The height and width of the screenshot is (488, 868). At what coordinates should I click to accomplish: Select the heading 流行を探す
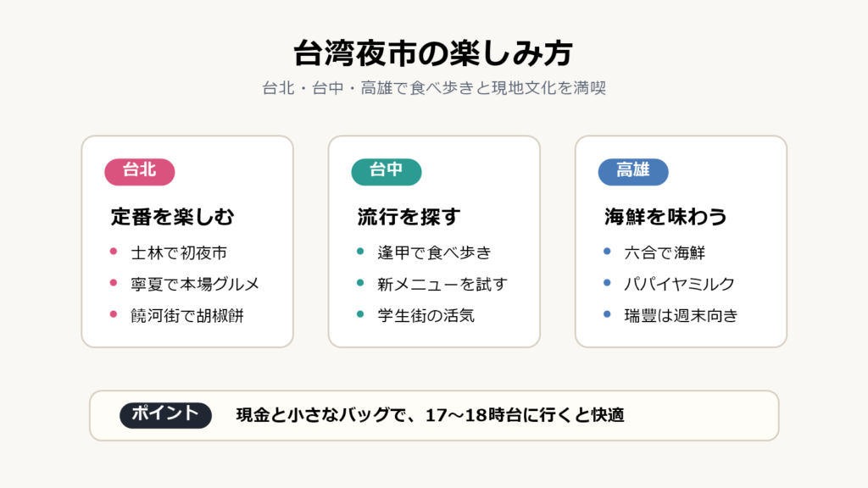[x=409, y=217]
